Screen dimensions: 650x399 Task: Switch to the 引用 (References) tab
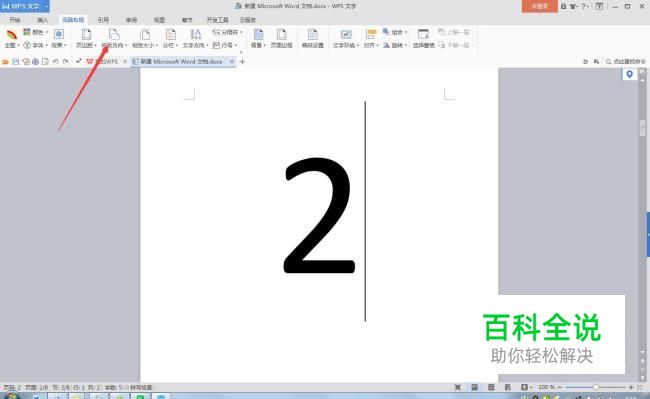click(103, 20)
